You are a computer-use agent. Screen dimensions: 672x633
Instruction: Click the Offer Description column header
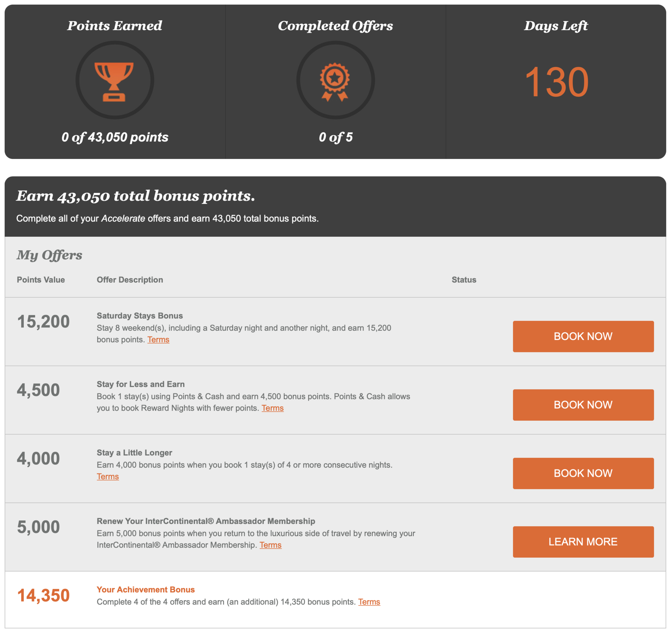click(130, 280)
